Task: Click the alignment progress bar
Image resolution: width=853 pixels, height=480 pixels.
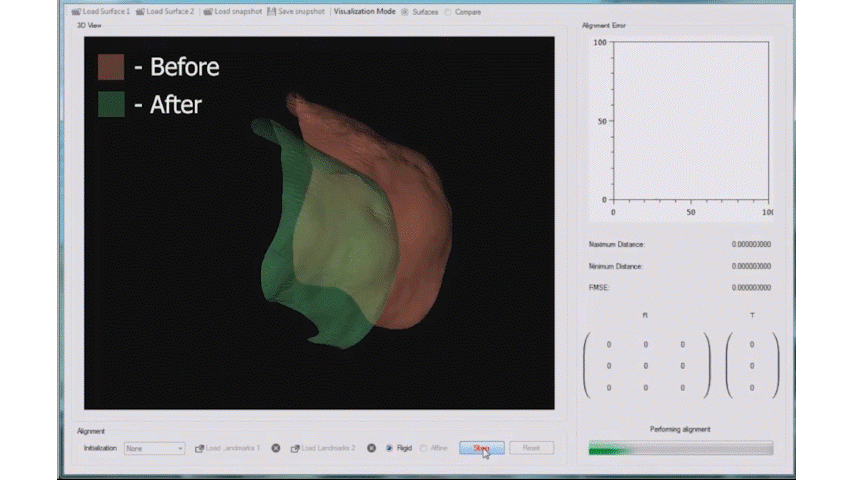Action: 681,448
